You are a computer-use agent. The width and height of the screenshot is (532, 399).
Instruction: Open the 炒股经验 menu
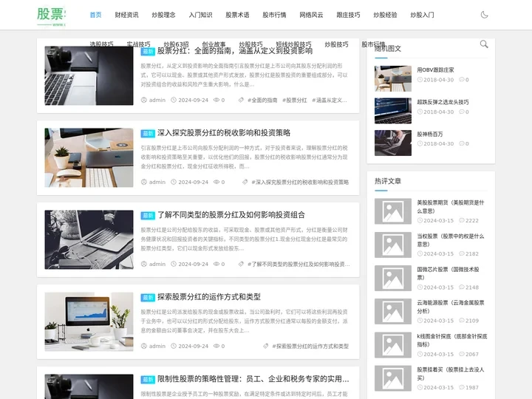pyautogui.click(x=386, y=15)
